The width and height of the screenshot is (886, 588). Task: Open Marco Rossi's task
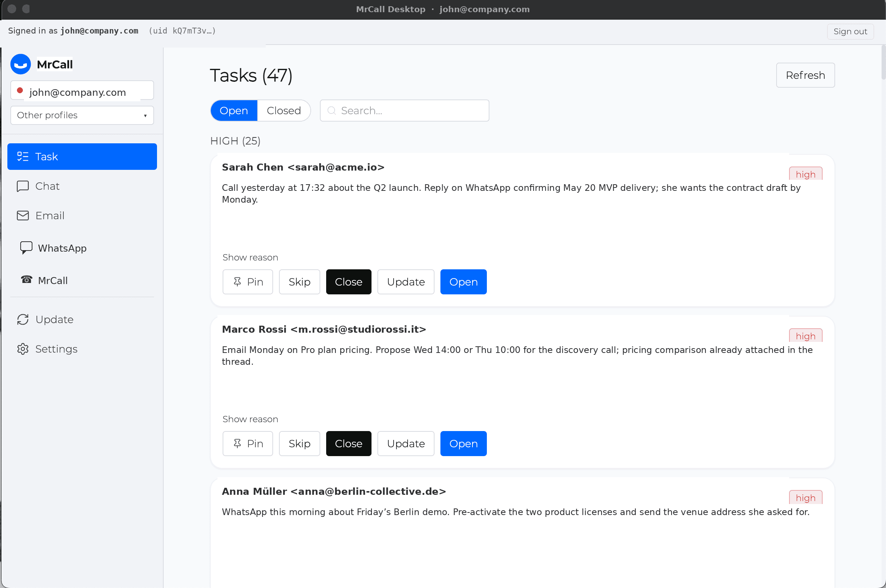tap(463, 444)
